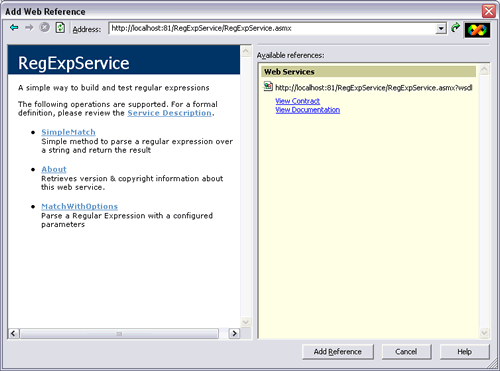500x371 pixels.
Task: Click the green Go arrow icon
Action: tap(455, 28)
